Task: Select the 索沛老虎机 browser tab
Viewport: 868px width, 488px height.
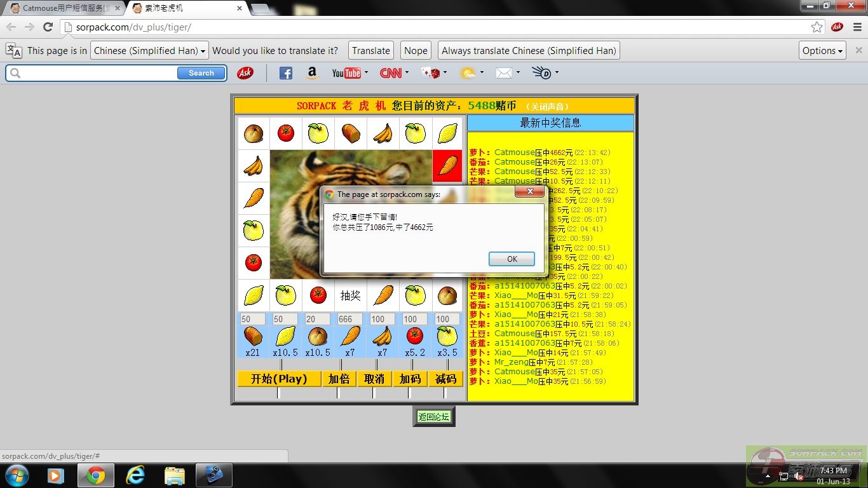Action: pyautogui.click(x=184, y=8)
